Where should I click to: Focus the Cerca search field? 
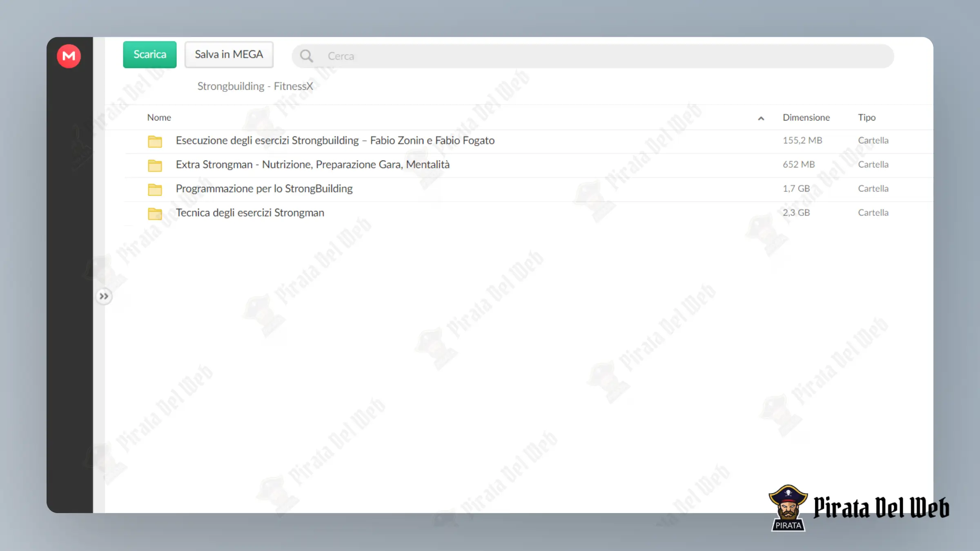[x=592, y=56]
